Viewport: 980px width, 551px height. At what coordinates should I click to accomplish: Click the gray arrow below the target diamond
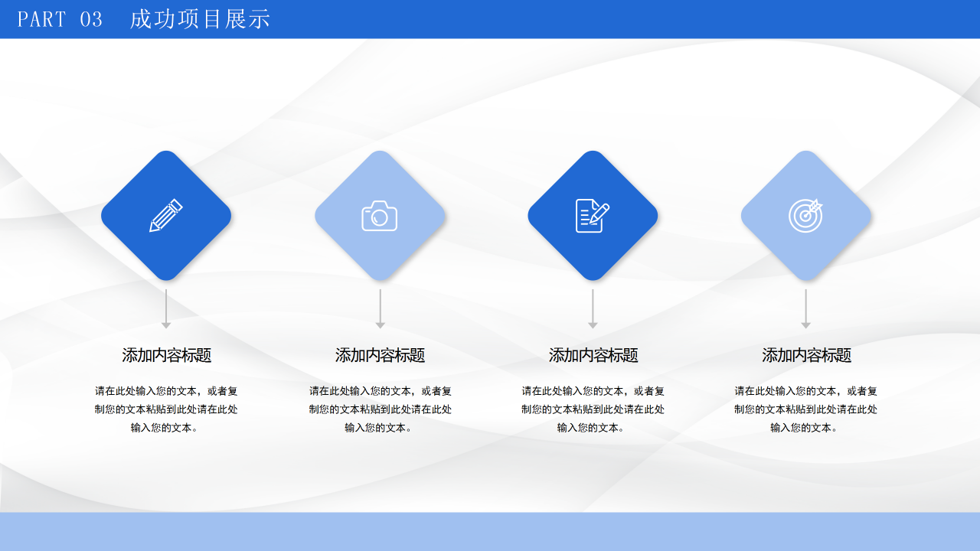tap(805, 309)
